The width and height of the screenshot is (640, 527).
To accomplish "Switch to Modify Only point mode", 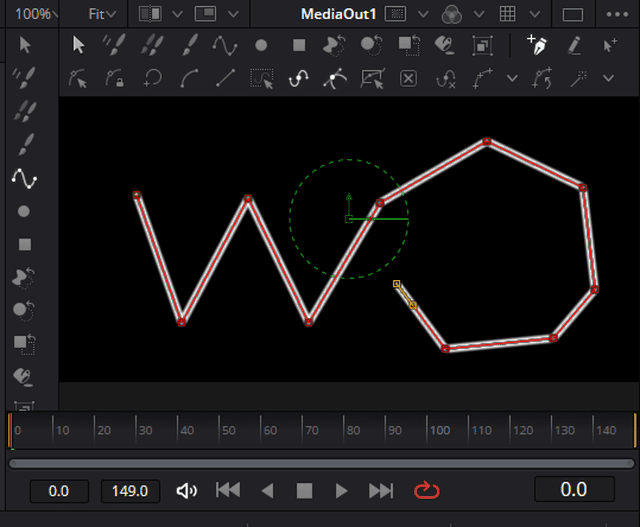I will coord(78,78).
